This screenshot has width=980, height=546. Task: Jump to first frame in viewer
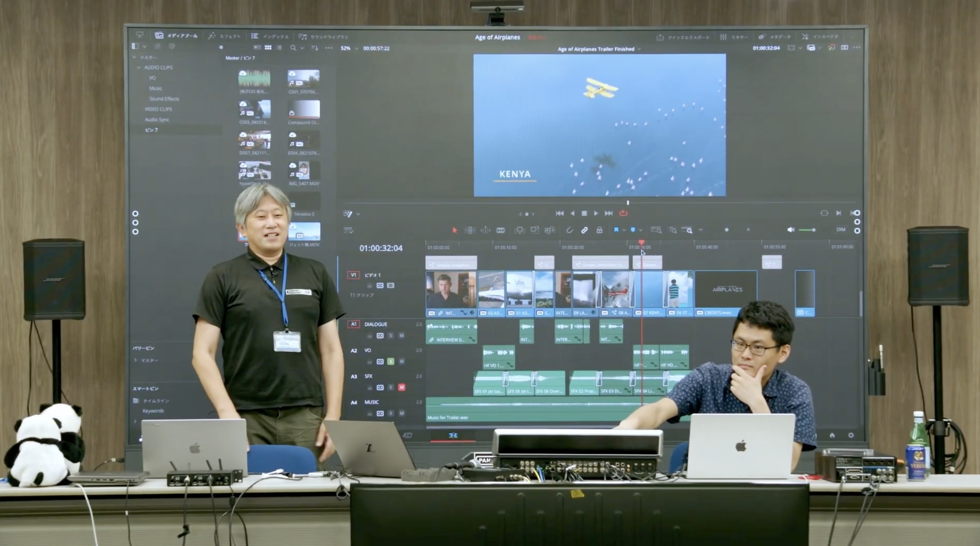pyautogui.click(x=560, y=213)
